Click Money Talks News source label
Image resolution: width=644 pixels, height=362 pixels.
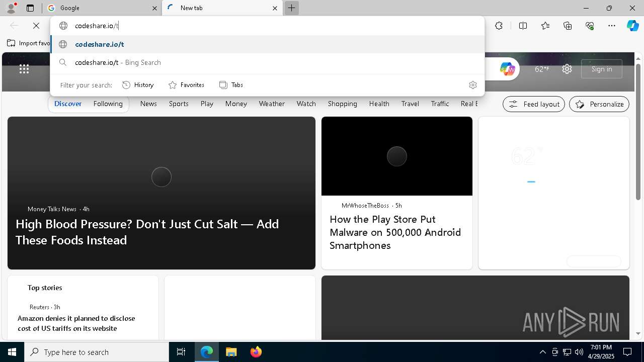[x=52, y=209]
